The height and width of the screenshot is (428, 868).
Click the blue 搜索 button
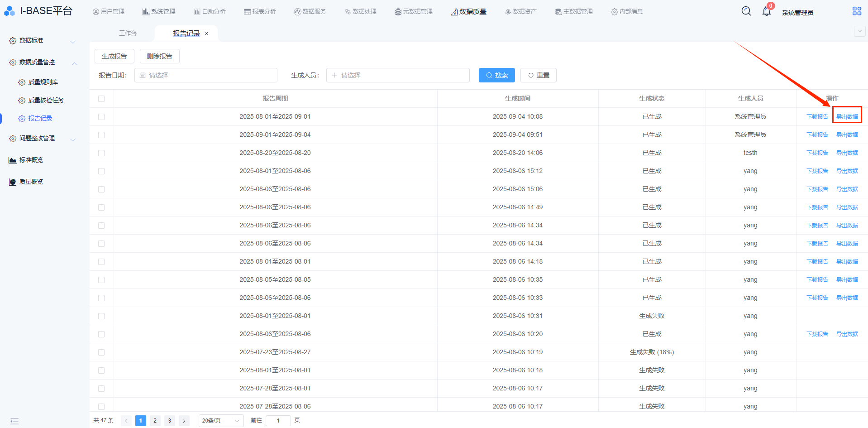pos(497,75)
